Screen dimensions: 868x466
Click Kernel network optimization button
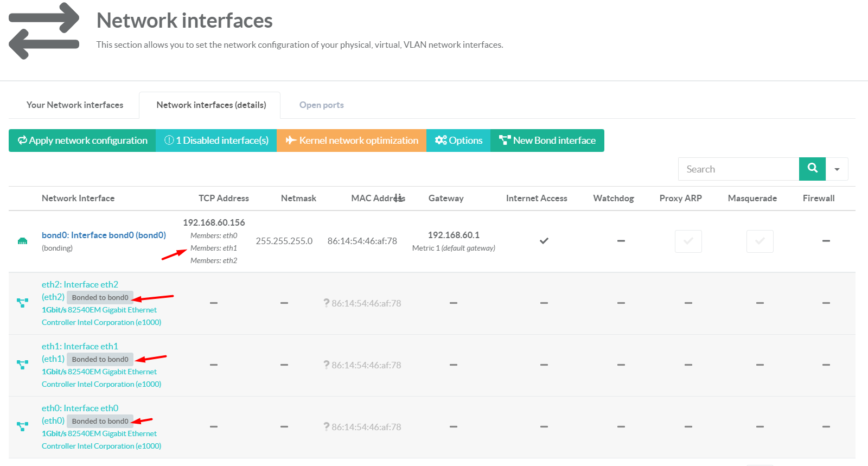tap(352, 141)
